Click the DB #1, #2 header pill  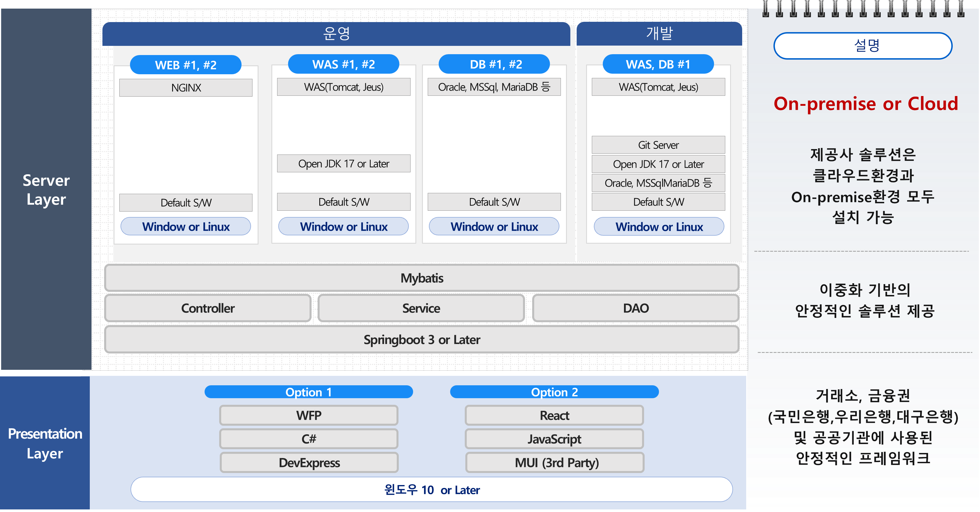pos(494,64)
